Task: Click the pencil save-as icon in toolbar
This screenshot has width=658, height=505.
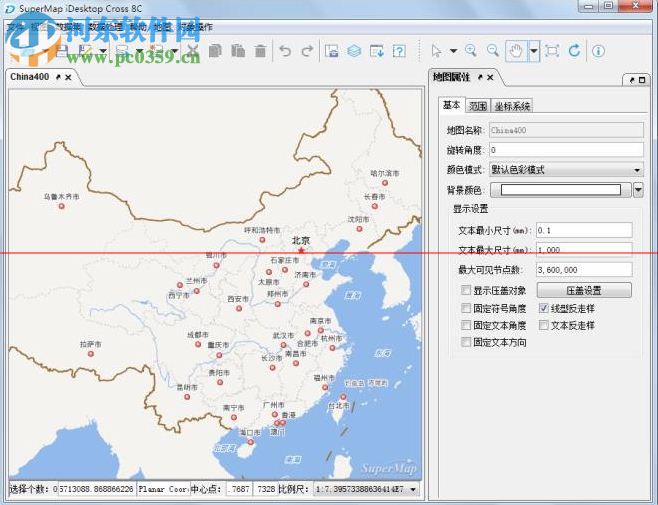Action: [x=85, y=51]
